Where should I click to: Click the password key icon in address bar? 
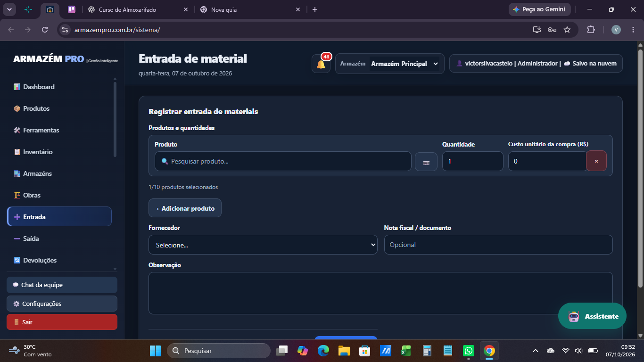tap(552, 30)
